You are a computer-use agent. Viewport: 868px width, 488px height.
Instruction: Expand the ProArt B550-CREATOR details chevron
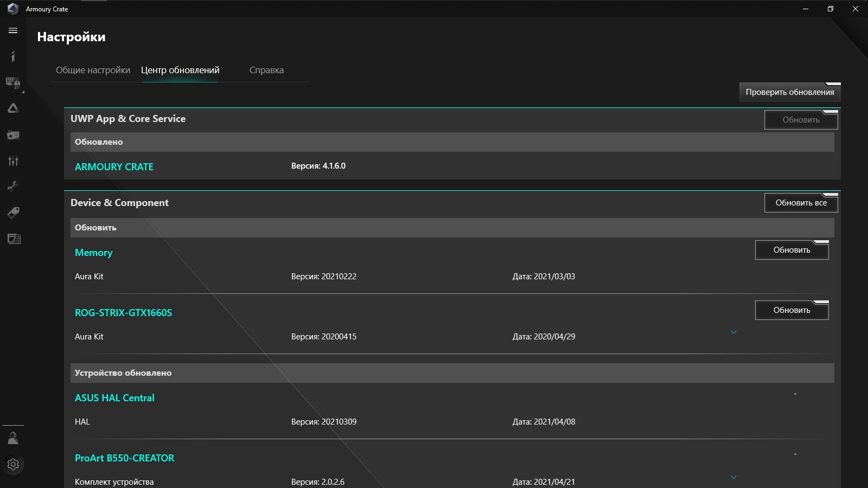tap(733, 477)
